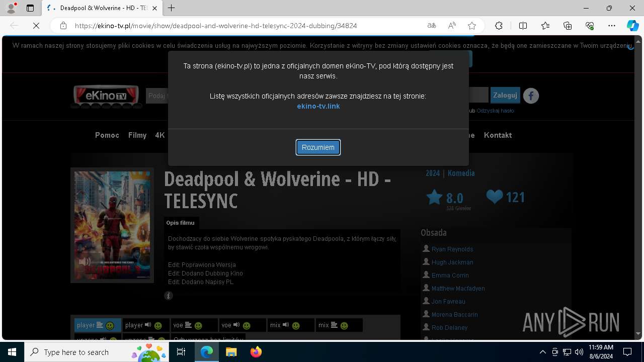Image resolution: width=644 pixels, height=362 pixels.
Task: Open Emma Corrin cast link
Action: click(x=450, y=276)
